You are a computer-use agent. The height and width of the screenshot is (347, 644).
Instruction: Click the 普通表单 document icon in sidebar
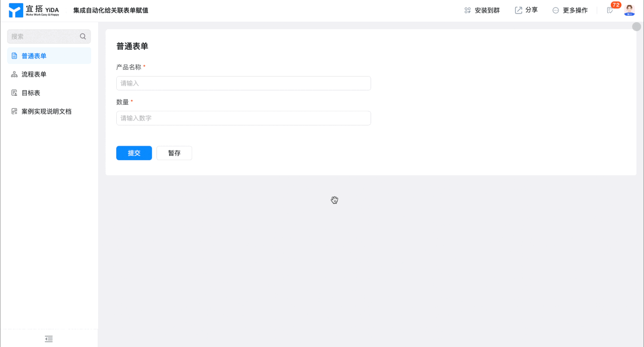pyautogui.click(x=14, y=56)
